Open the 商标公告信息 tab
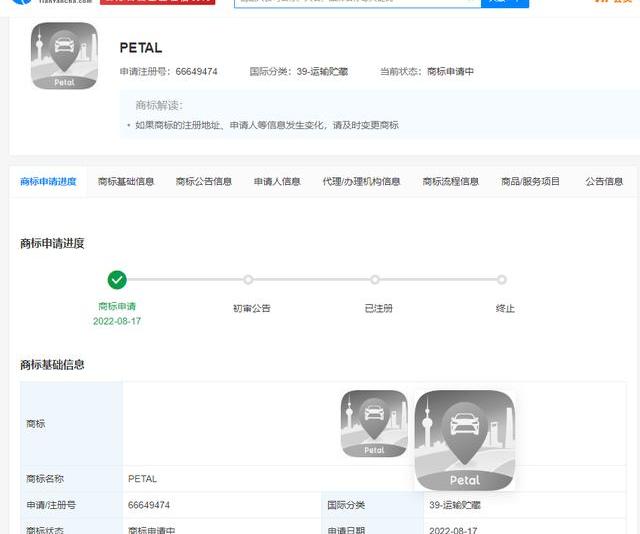640x534 pixels. (x=204, y=182)
